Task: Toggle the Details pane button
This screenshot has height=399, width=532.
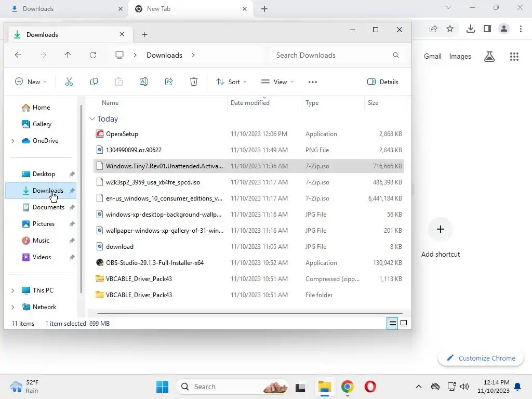Action: (383, 82)
